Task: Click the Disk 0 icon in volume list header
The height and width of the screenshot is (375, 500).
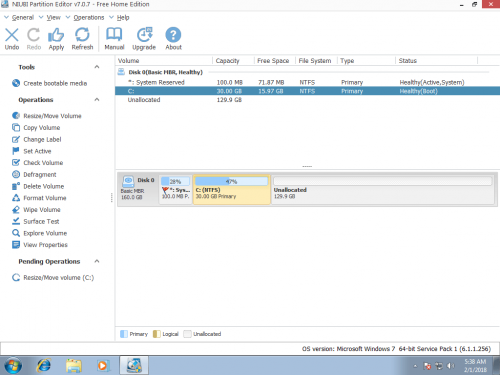Action: point(121,72)
